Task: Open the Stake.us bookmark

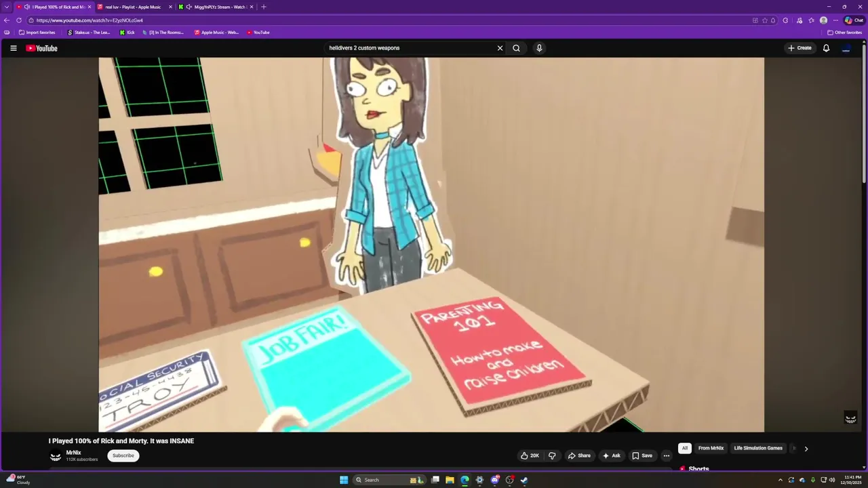Action: tap(89, 33)
